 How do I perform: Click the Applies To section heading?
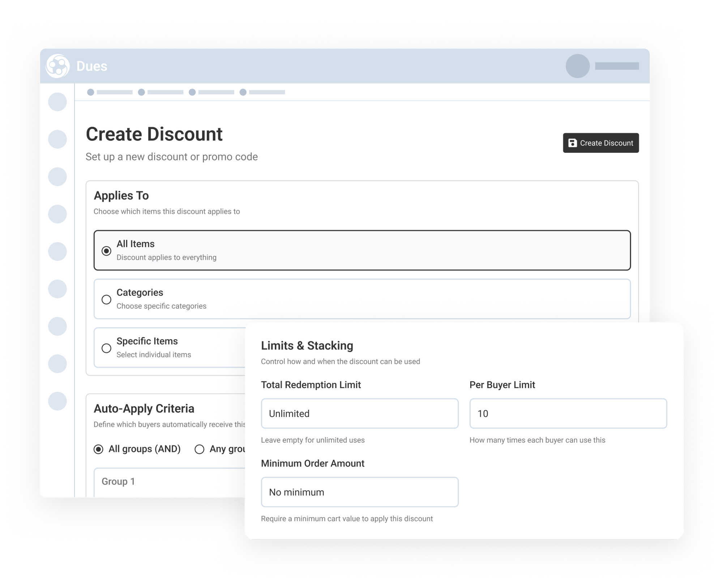point(121,195)
